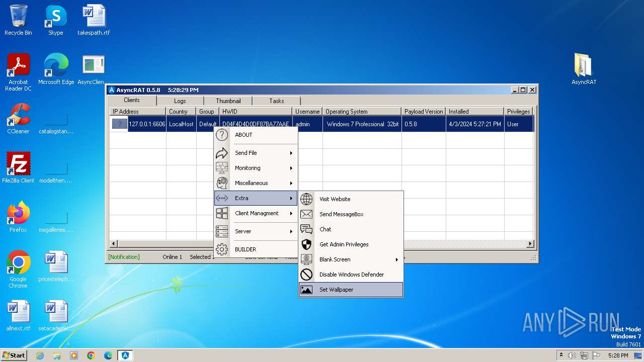Switch to the Tasks tab
644x362 pixels.
click(x=277, y=101)
